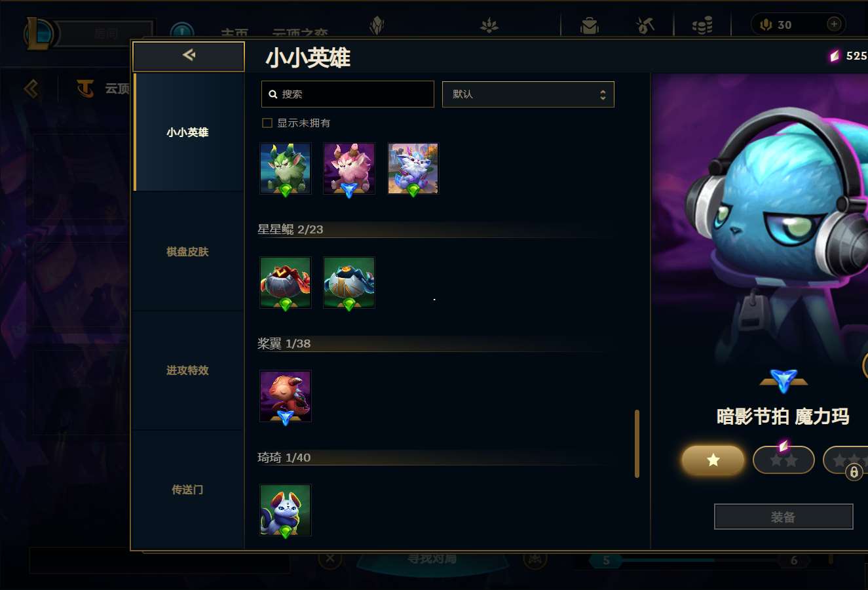868x590 pixels.
Task: Open the 默认 sort dropdown
Action: (x=528, y=94)
